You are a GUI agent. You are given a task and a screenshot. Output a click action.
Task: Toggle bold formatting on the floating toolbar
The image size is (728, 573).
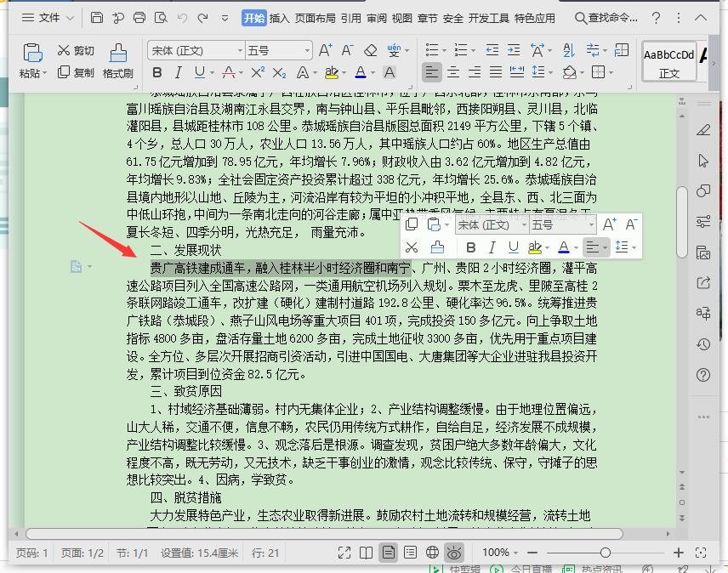click(x=470, y=246)
